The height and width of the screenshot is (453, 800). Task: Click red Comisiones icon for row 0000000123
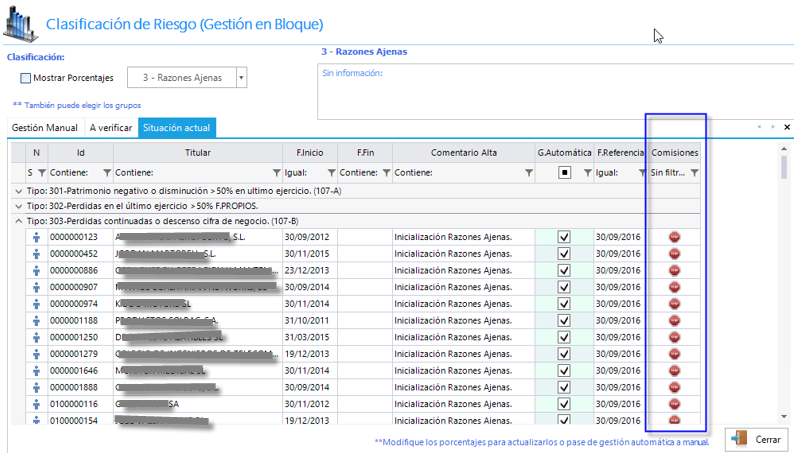[674, 237]
